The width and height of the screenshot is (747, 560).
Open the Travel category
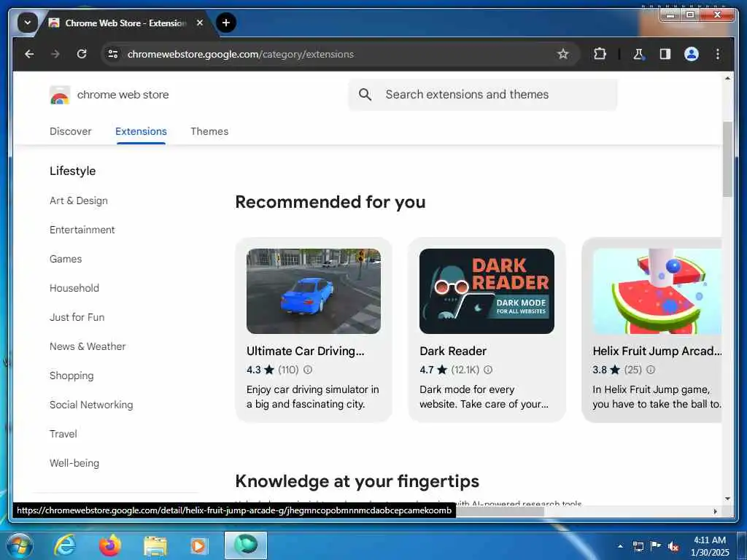pos(63,434)
